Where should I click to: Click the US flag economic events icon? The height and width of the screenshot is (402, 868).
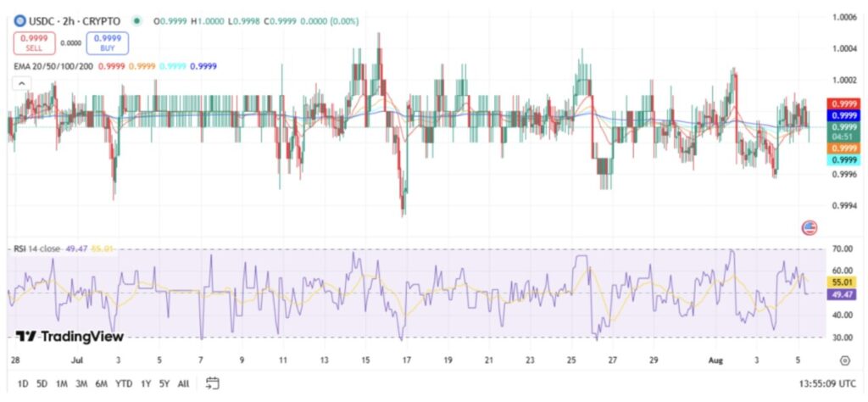coord(809,227)
